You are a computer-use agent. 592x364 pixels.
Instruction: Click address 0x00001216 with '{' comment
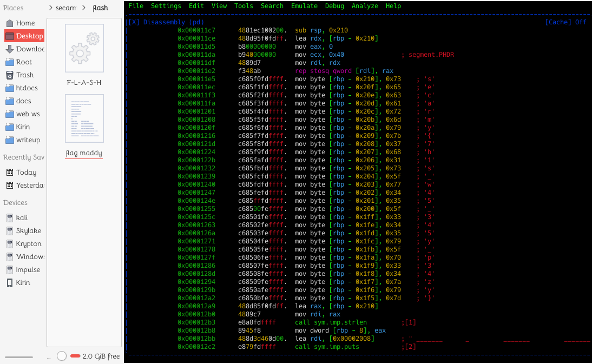coord(196,136)
